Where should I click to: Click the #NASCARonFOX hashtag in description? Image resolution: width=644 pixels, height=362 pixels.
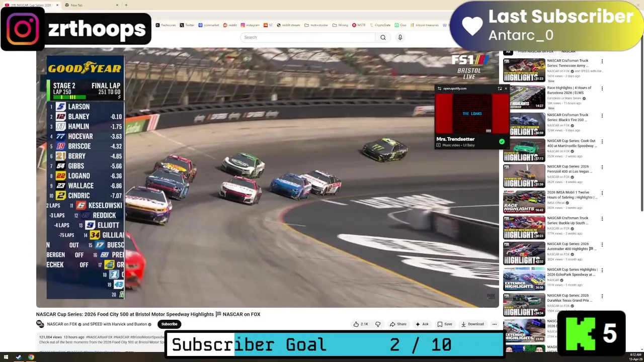[x=99, y=337]
